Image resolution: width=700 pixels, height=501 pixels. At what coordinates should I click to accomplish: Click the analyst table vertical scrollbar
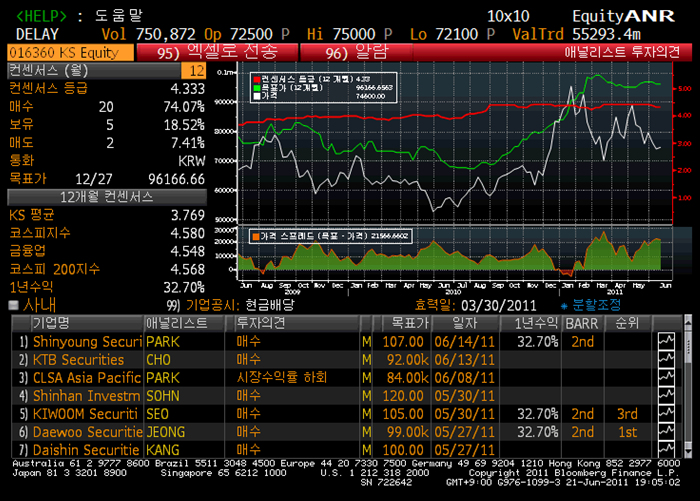688,386
